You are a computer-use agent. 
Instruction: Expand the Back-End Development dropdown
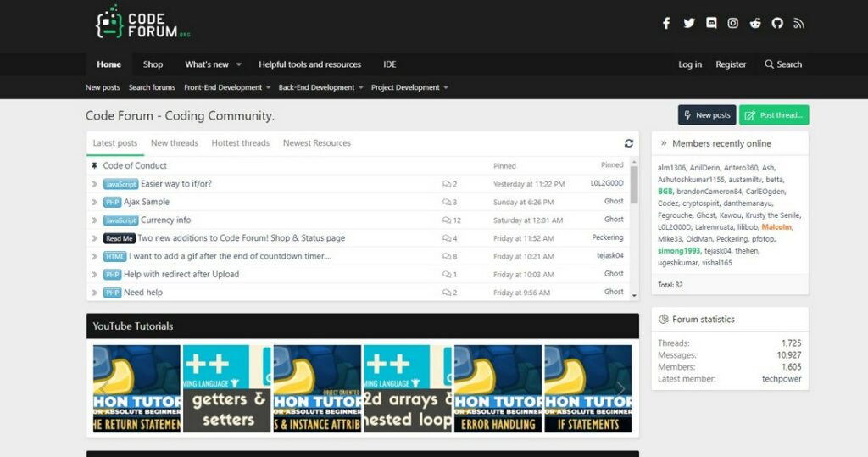[361, 87]
